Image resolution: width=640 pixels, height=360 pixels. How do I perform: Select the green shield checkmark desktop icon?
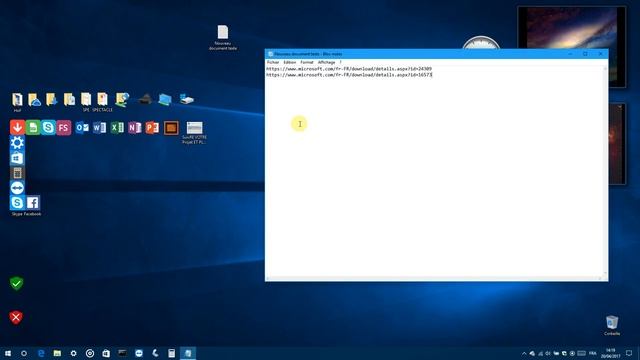(x=16, y=283)
